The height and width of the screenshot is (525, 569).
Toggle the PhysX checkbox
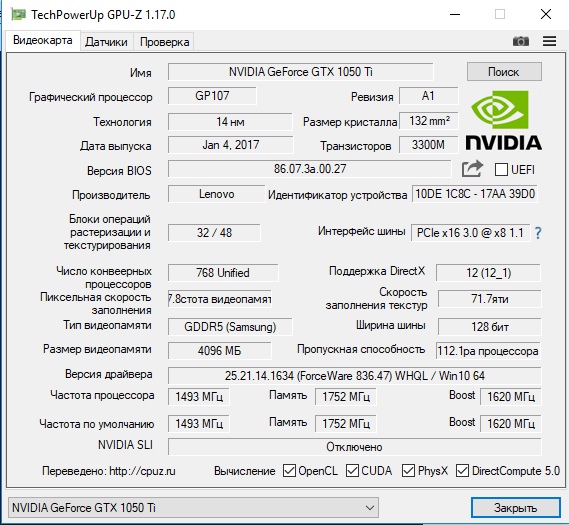pyautogui.click(x=408, y=471)
